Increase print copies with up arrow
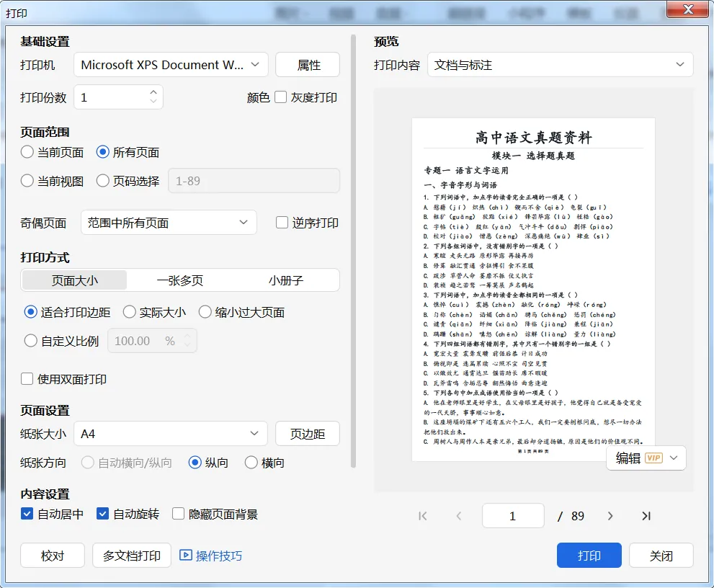The image size is (714, 588). coord(153,92)
